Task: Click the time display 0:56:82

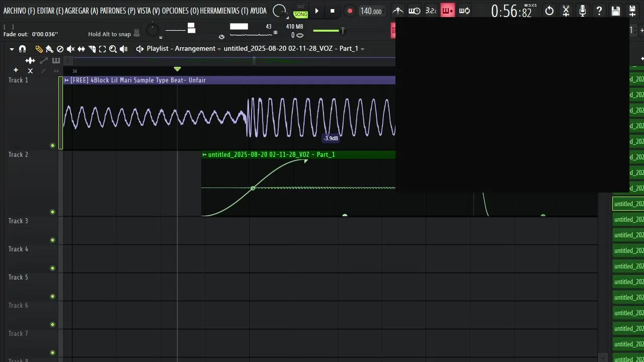Action: (511, 11)
